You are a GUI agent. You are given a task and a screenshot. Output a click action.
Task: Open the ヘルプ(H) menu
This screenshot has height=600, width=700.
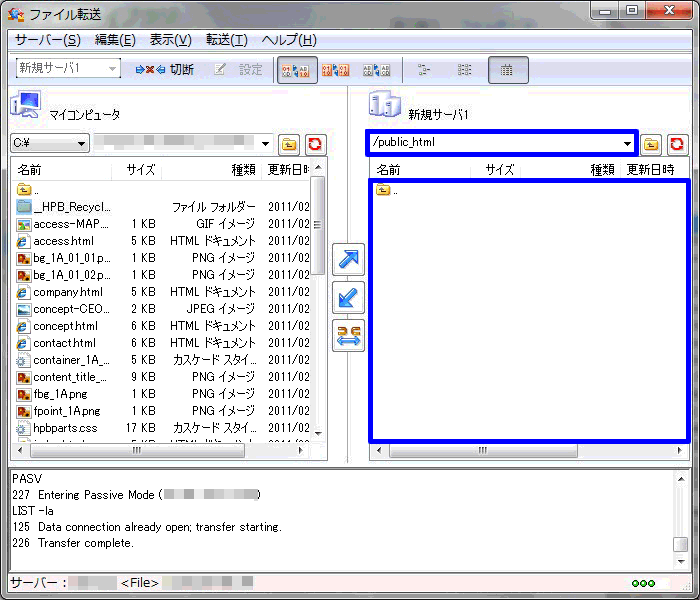289,40
